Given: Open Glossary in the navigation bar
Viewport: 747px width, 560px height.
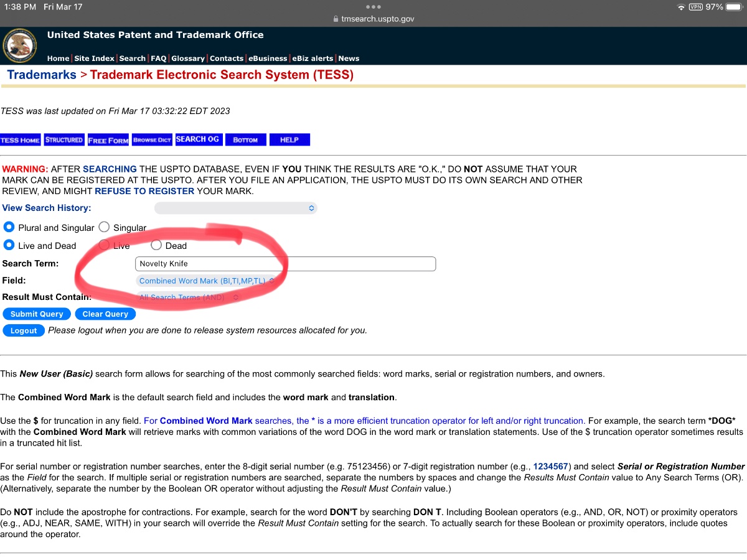Looking at the screenshot, I should (x=188, y=58).
